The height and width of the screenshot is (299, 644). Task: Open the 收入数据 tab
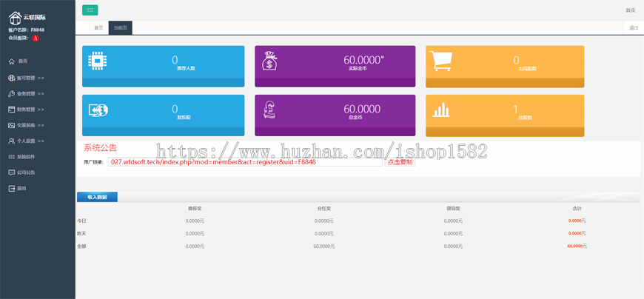click(97, 197)
